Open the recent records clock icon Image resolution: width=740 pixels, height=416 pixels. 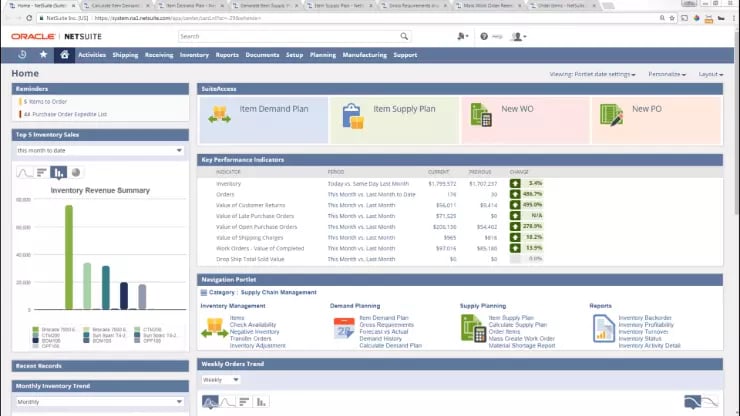pyautogui.click(x=22, y=55)
